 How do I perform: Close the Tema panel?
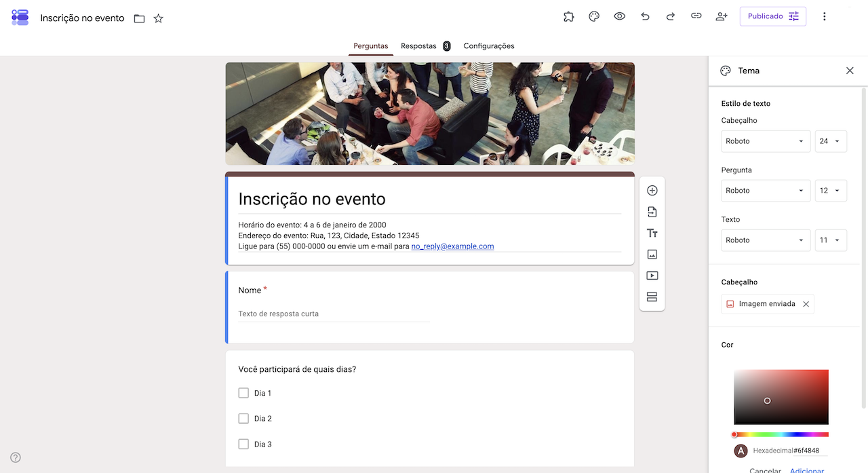click(x=850, y=71)
